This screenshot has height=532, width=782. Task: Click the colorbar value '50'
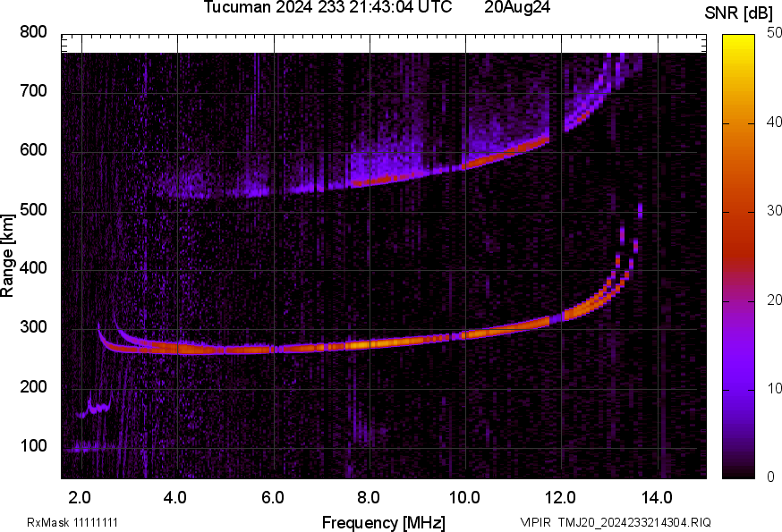[x=774, y=33]
